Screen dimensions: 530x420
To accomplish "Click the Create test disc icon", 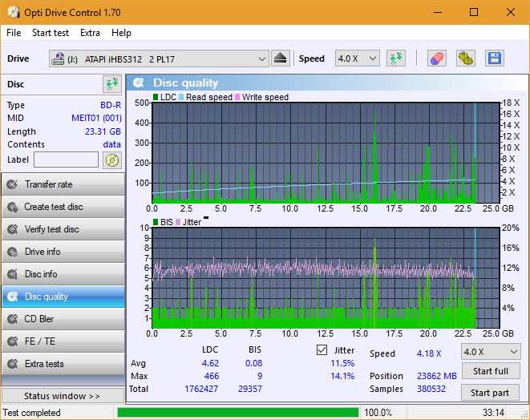I will tap(13, 207).
